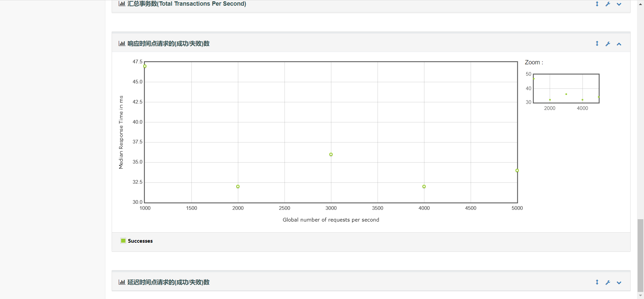
Task: Click the bar chart icon beside 汇总事务数
Action: tap(122, 4)
